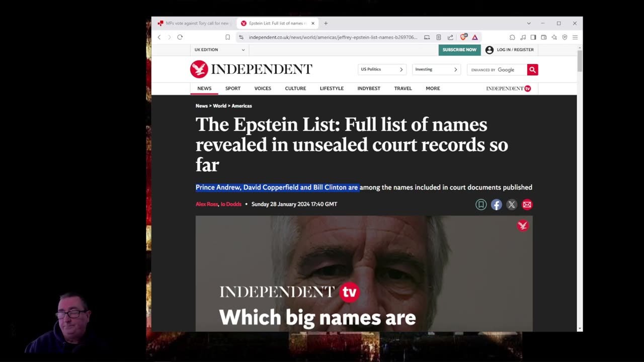Share article on X icon
This screenshot has height=362, width=644.
pyautogui.click(x=512, y=205)
